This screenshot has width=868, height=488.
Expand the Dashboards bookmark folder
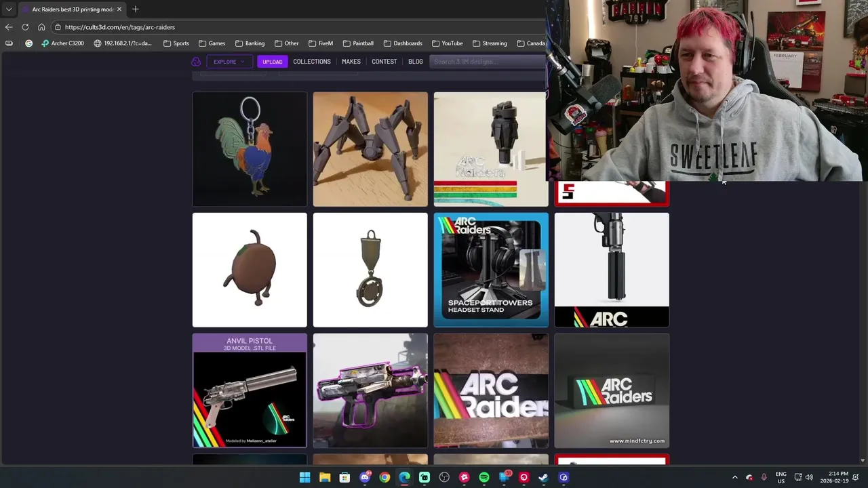pyautogui.click(x=403, y=43)
